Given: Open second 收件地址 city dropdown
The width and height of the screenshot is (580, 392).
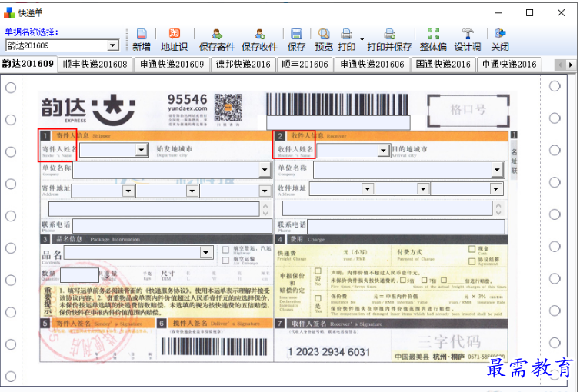Looking at the screenshot, I should tap(423, 189).
